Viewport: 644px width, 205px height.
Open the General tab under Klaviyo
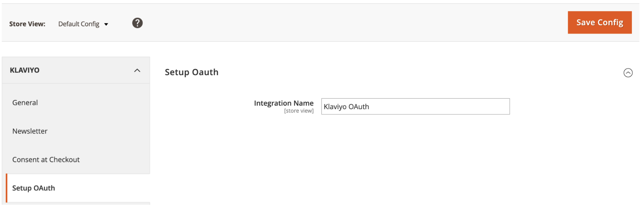tap(25, 103)
